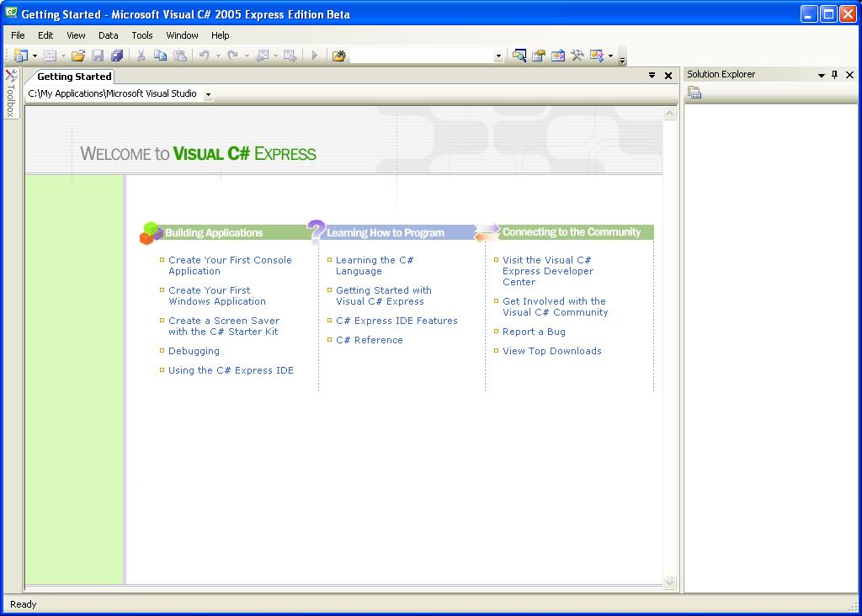Click the Toolbox wrench-and-hammer toolbar icon
The image size is (862, 616).
(x=577, y=56)
